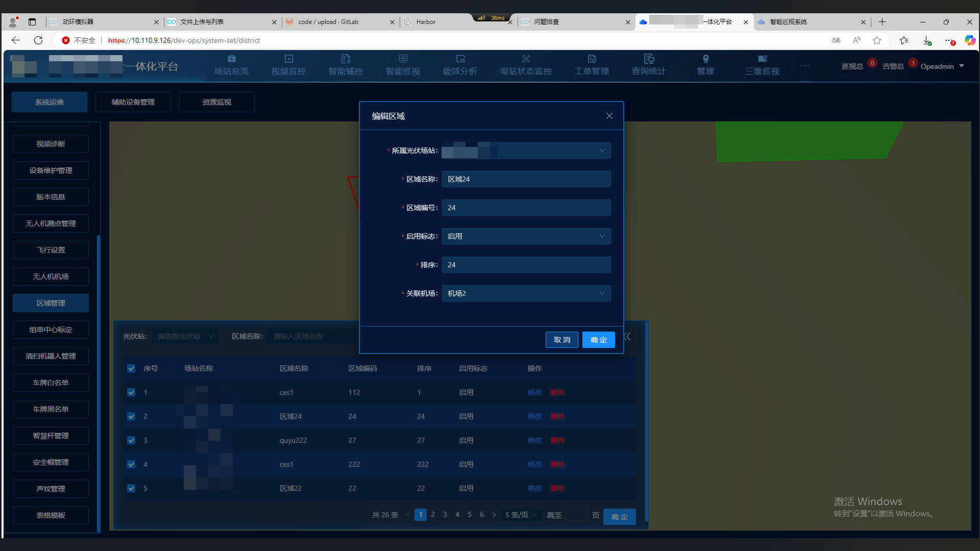Toggle checkbox for row 5 区域22
Screen dimensions: 980x551
[131, 488]
